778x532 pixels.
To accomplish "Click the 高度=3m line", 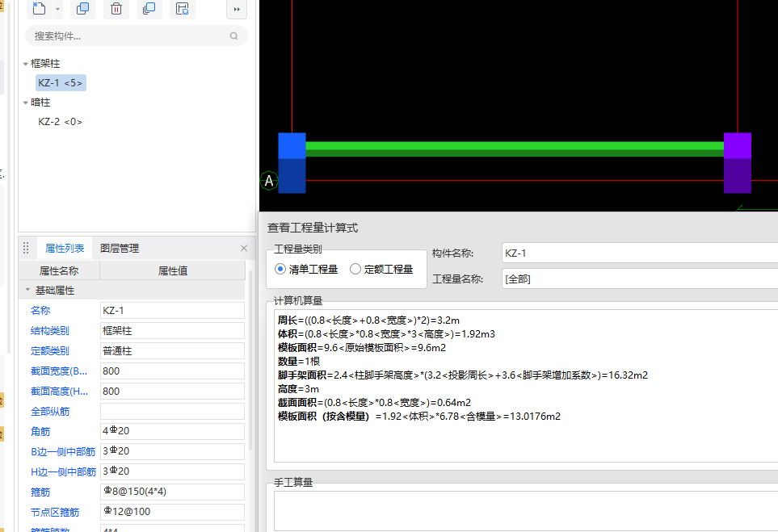I will (x=298, y=389).
